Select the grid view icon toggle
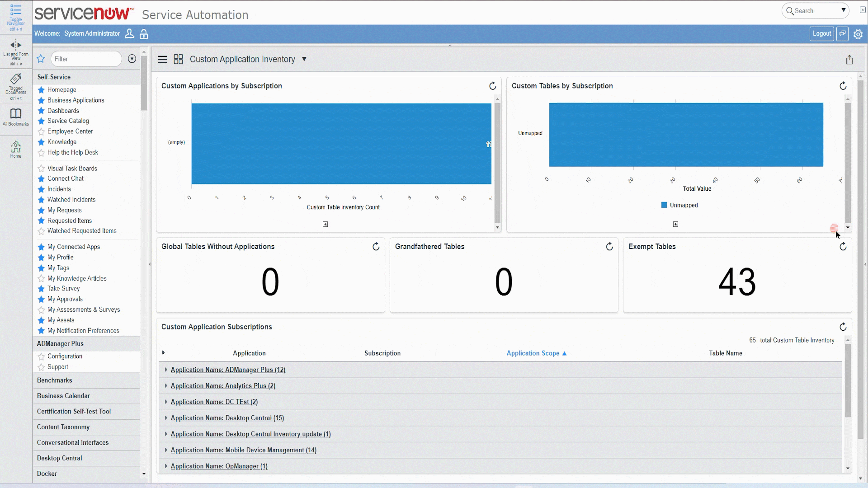Image resolution: width=868 pixels, height=488 pixels. coord(178,59)
